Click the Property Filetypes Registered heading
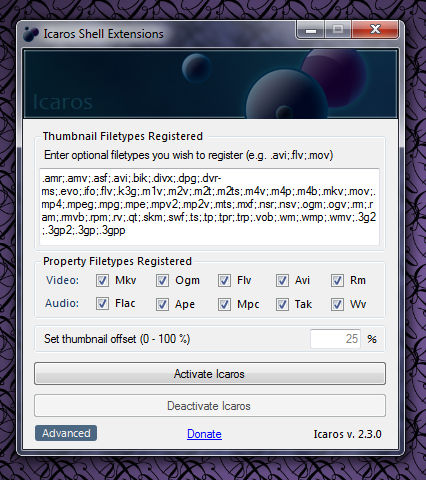Screen dimensions: 426x480 [x=117, y=261]
